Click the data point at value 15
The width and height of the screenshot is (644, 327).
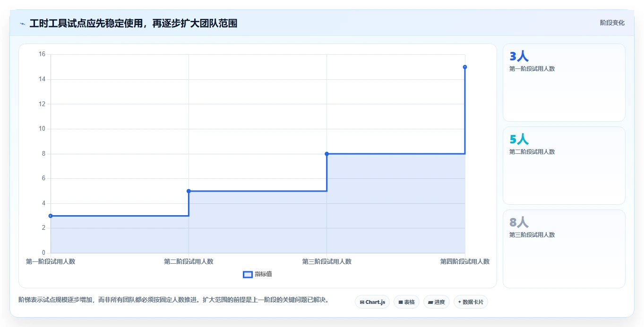[x=465, y=67]
